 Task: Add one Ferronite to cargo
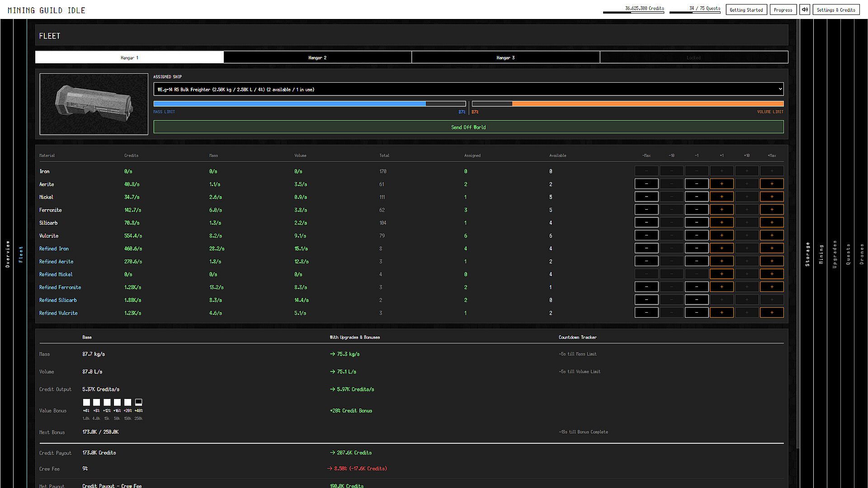[722, 210]
